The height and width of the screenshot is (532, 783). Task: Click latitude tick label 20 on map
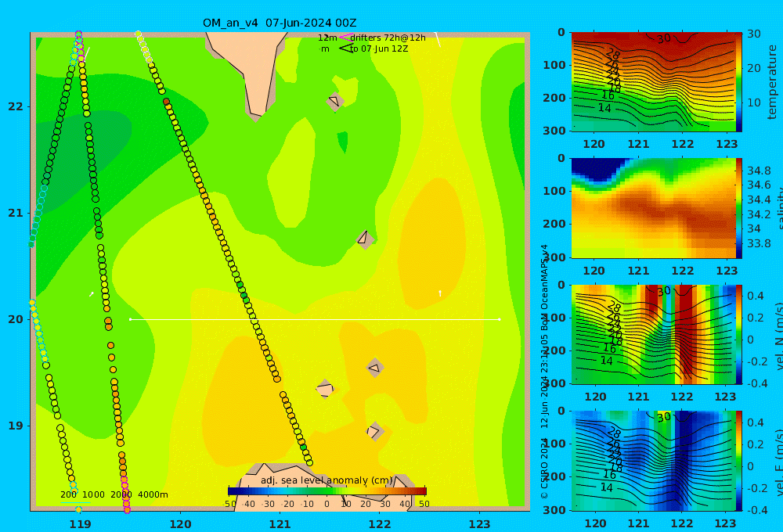click(16, 319)
